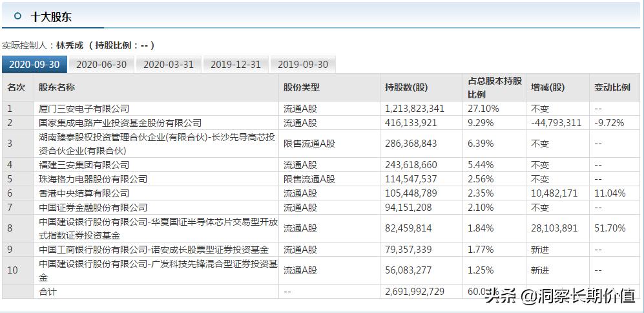The width and height of the screenshot is (644, 313).
Task: Click the 十大股东 section title
Action: click(51, 17)
